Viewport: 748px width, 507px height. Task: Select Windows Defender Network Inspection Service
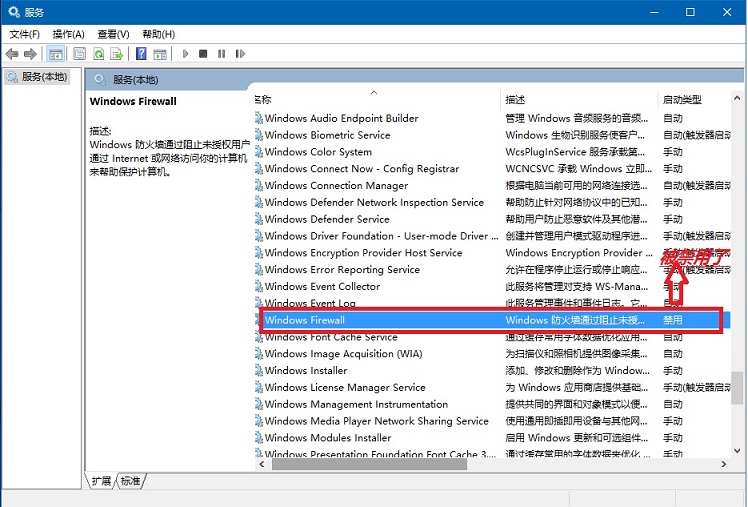click(x=374, y=202)
